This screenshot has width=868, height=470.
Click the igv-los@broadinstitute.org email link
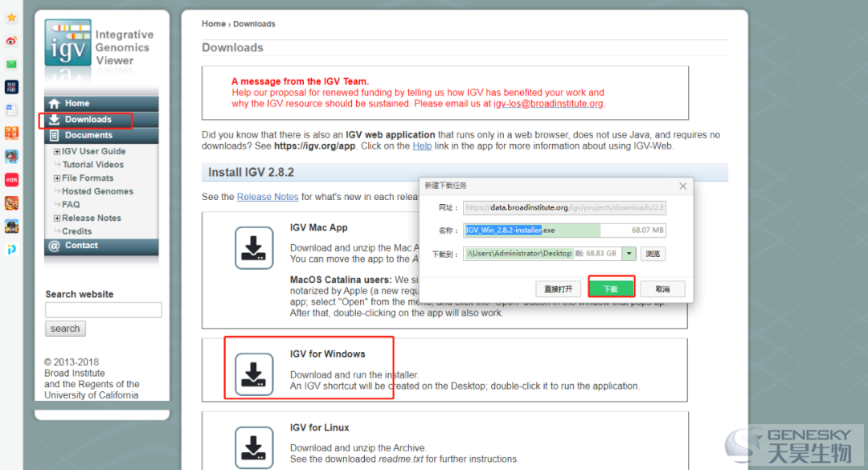pos(548,104)
